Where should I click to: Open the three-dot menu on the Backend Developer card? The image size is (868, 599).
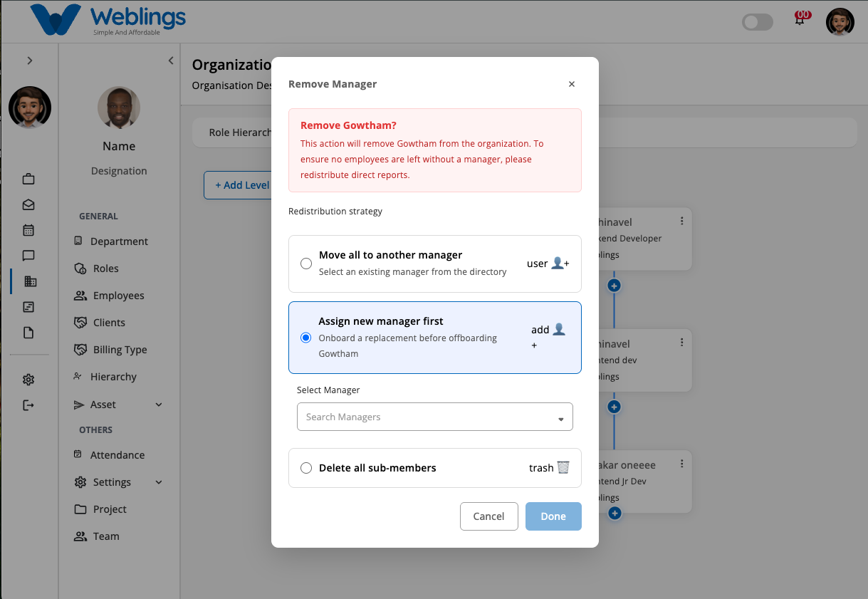681,221
